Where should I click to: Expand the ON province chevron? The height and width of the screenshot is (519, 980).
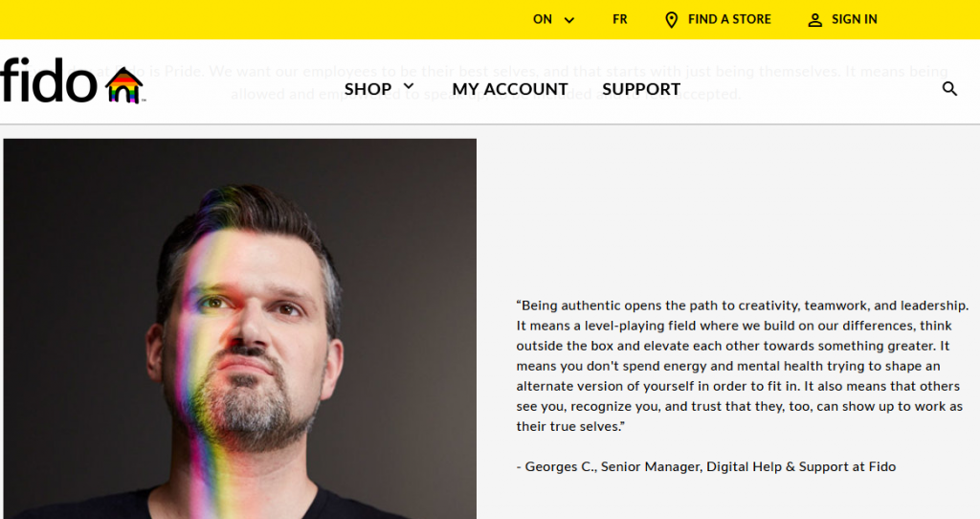click(x=568, y=20)
